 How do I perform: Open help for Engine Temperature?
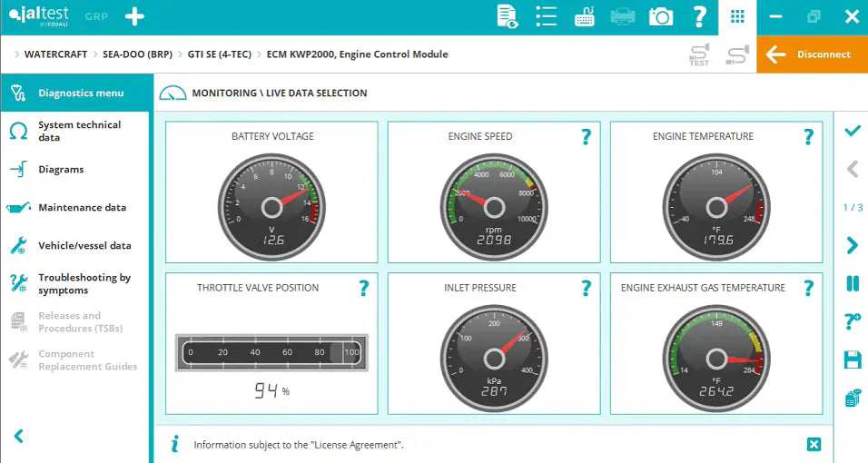809,136
